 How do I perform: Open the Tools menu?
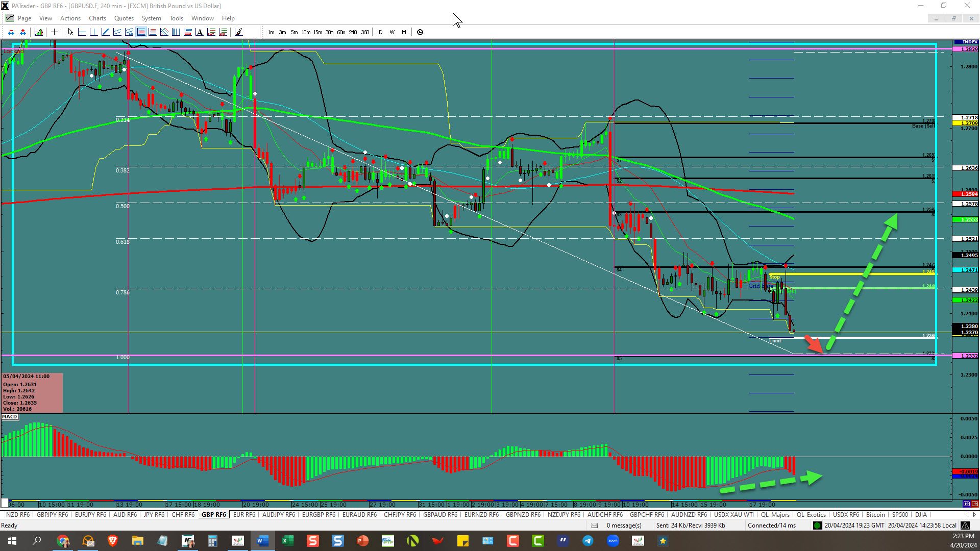(x=176, y=18)
